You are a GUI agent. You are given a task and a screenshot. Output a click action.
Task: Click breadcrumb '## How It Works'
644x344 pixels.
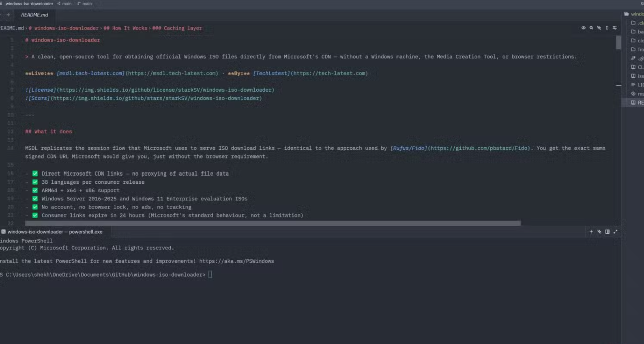(125, 28)
